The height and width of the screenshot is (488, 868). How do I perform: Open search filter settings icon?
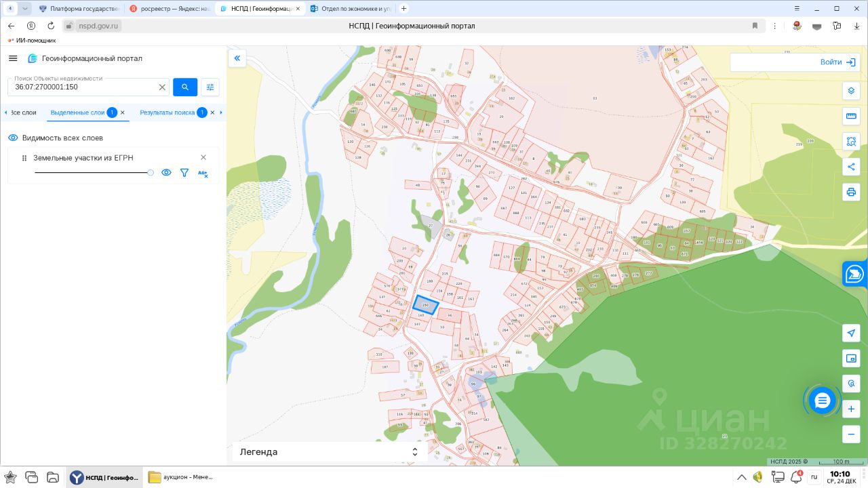pyautogui.click(x=210, y=87)
